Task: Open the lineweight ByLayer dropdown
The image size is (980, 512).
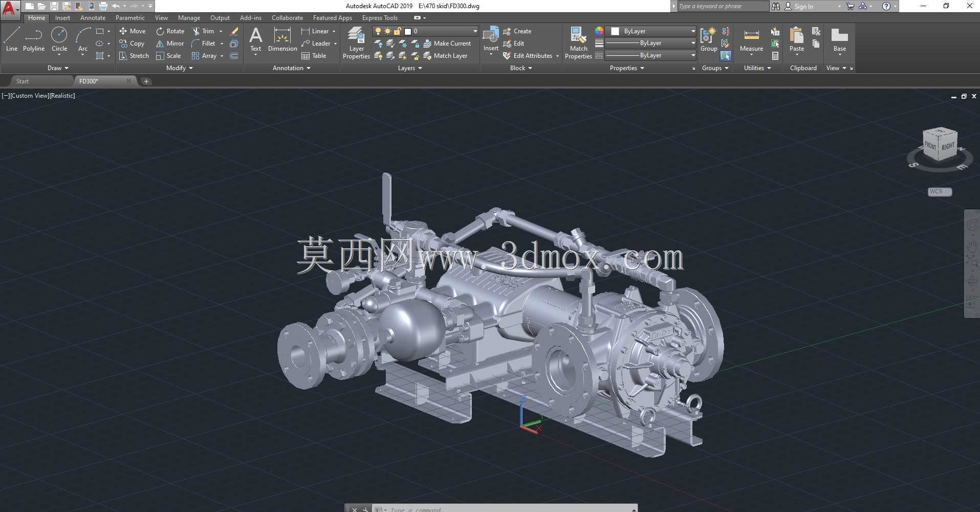Action: (x=650, y=43)
